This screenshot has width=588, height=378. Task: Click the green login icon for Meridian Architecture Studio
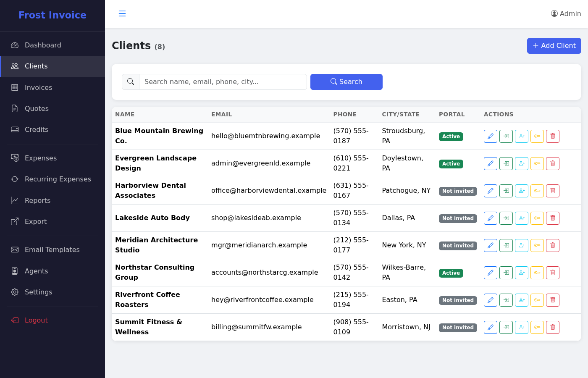tap(506, 245)
